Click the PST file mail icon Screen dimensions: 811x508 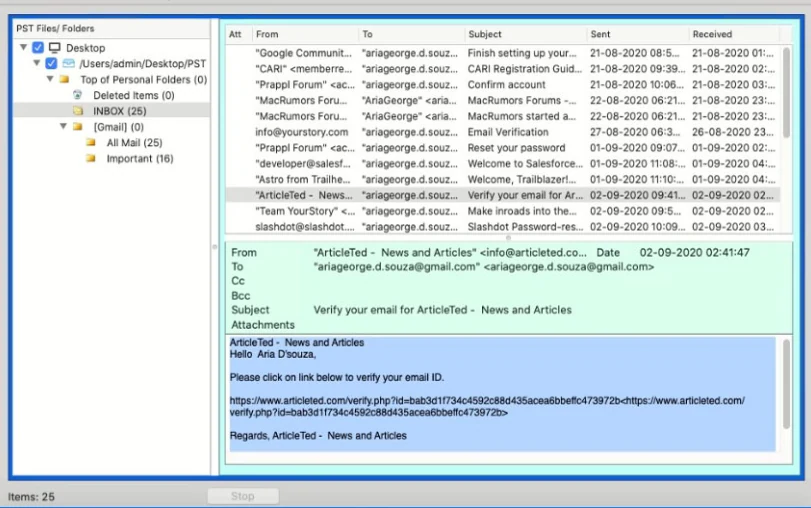click(x=68, y=64)
